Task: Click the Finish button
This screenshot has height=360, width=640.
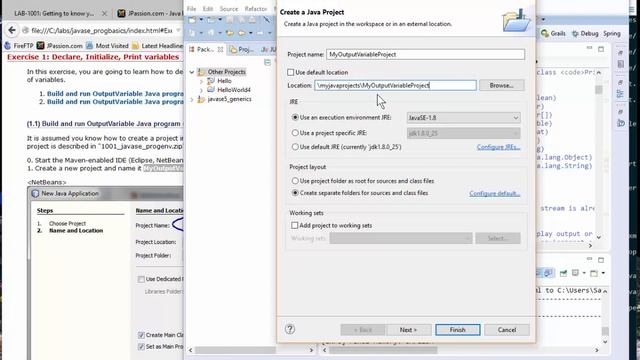Action: 458,330
